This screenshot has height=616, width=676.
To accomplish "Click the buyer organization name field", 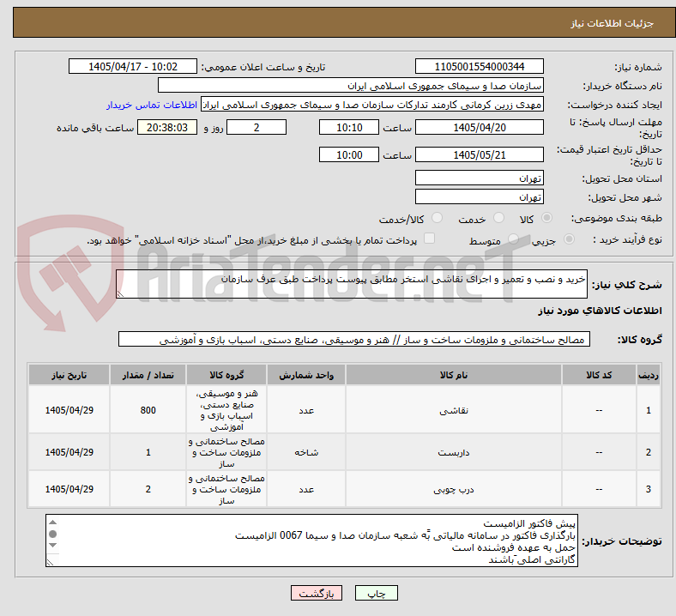I will coord(351,85).
